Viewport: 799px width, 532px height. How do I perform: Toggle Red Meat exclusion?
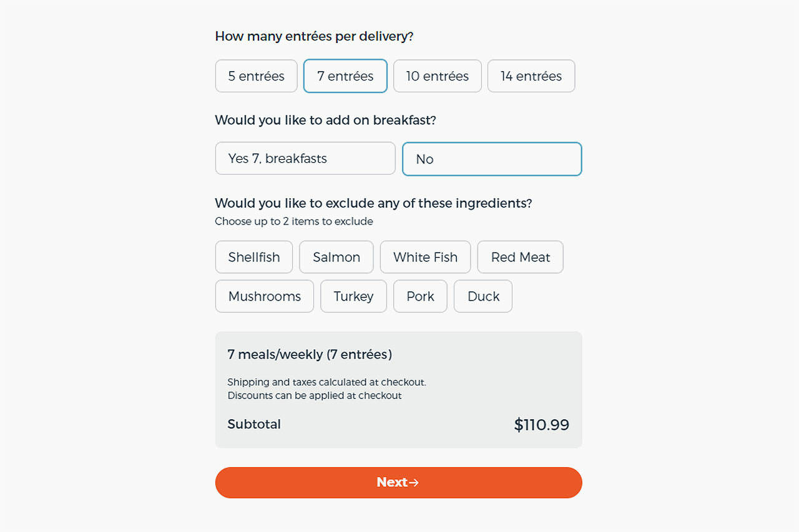520,257
